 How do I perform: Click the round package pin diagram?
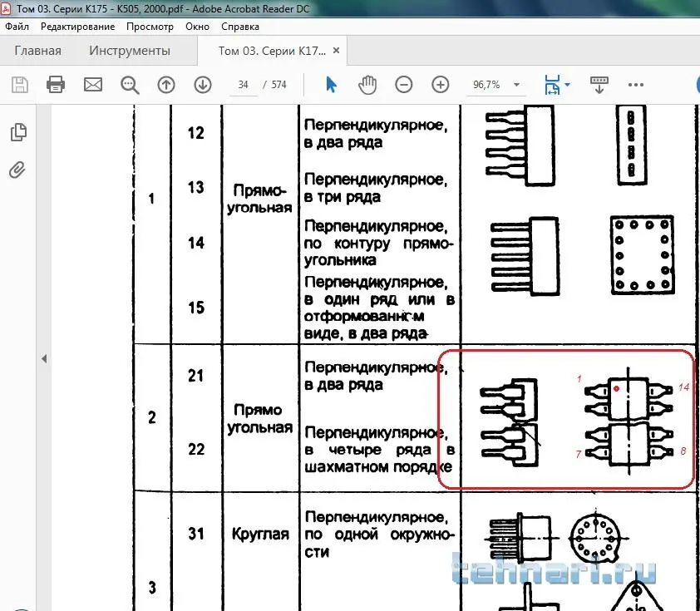tap(596, 537)
